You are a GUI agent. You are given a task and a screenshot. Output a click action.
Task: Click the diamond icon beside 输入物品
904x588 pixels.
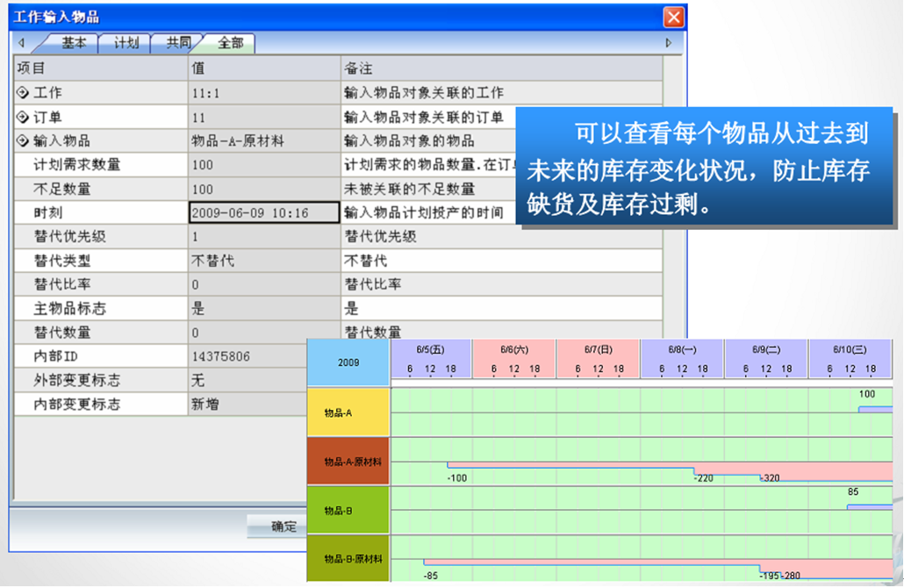tap(22, 140)
